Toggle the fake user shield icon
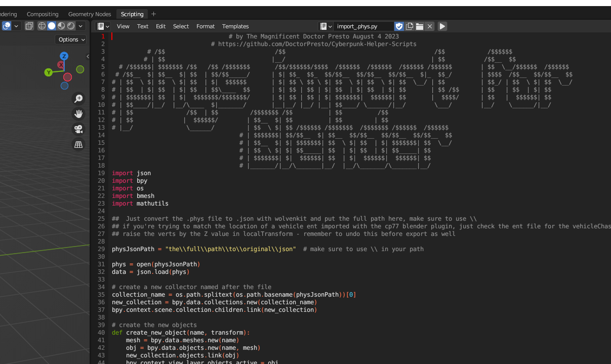Viewport: 611px width, 364px height. (399, 26)
